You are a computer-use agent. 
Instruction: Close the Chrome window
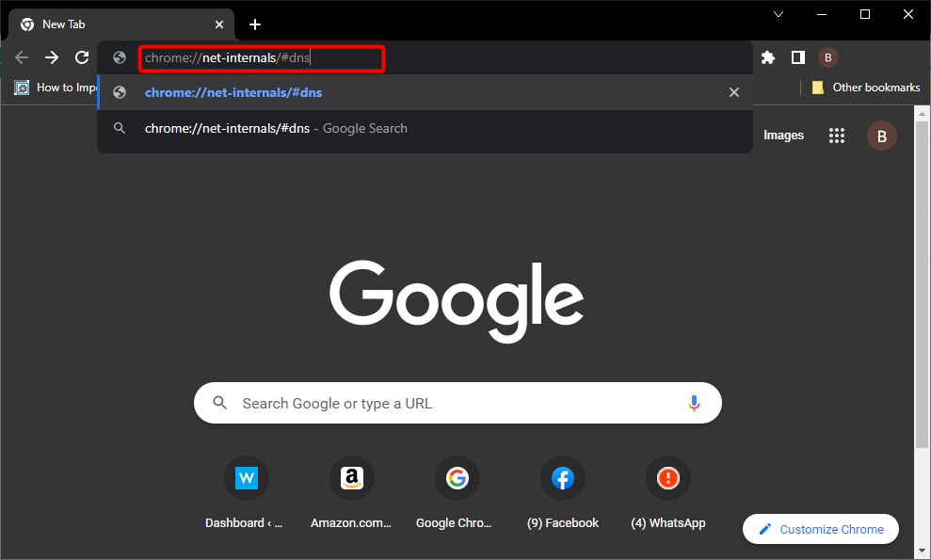tap(907, 14)
